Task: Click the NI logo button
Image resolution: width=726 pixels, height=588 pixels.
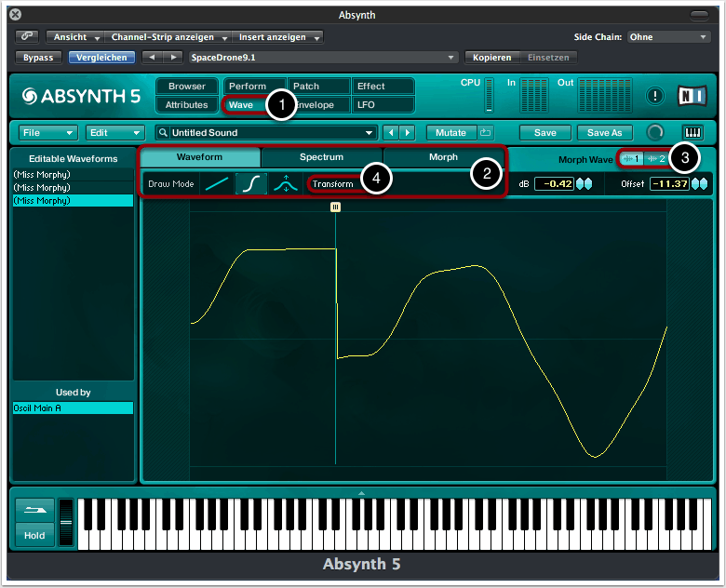Action: [692, 96]
